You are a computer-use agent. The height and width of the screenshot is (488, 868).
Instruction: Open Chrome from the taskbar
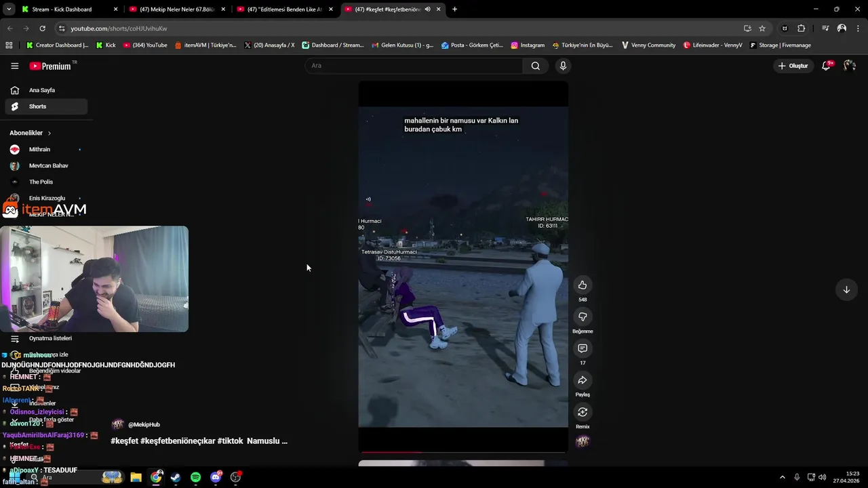point(156,477)
